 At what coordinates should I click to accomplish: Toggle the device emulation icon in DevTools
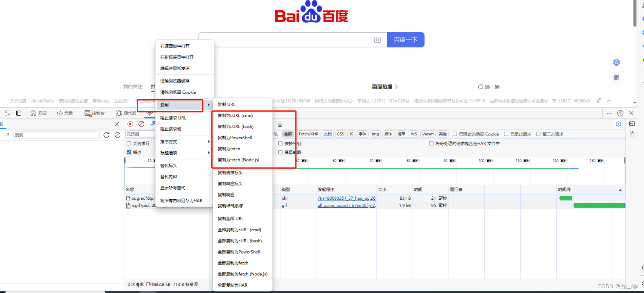point(8,113)
